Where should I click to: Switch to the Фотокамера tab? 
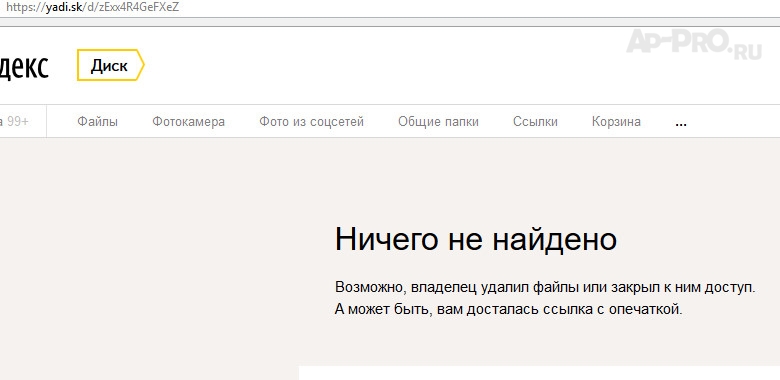(189, 121)
